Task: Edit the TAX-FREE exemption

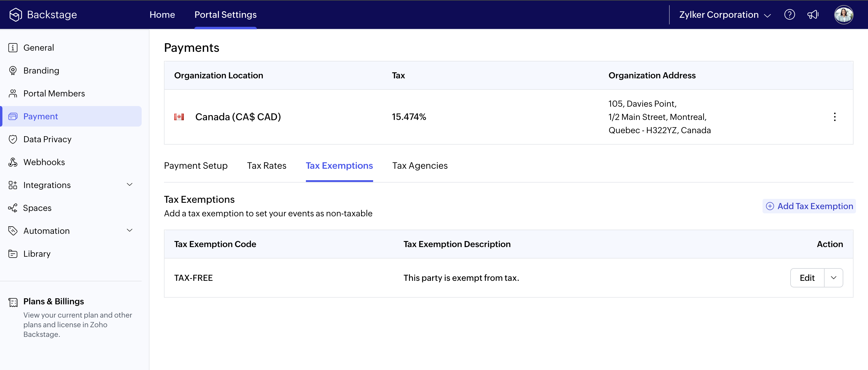Action: [807, 278]
